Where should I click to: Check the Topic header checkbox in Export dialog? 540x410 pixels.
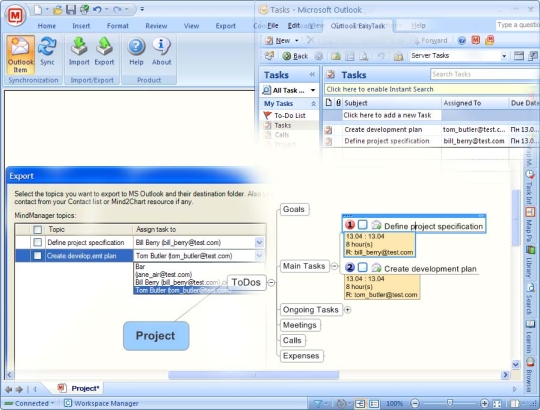tap(38, 230)
